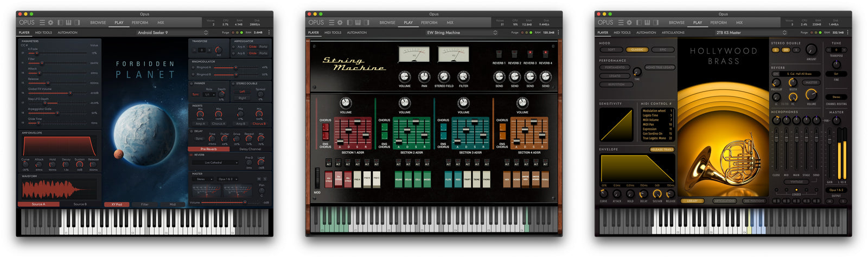Image resolution: width=868 pixels, height=258 pixels.
Task: Toggle Stereo Double On in Hollywood Brass
Action: click(785, 50)
